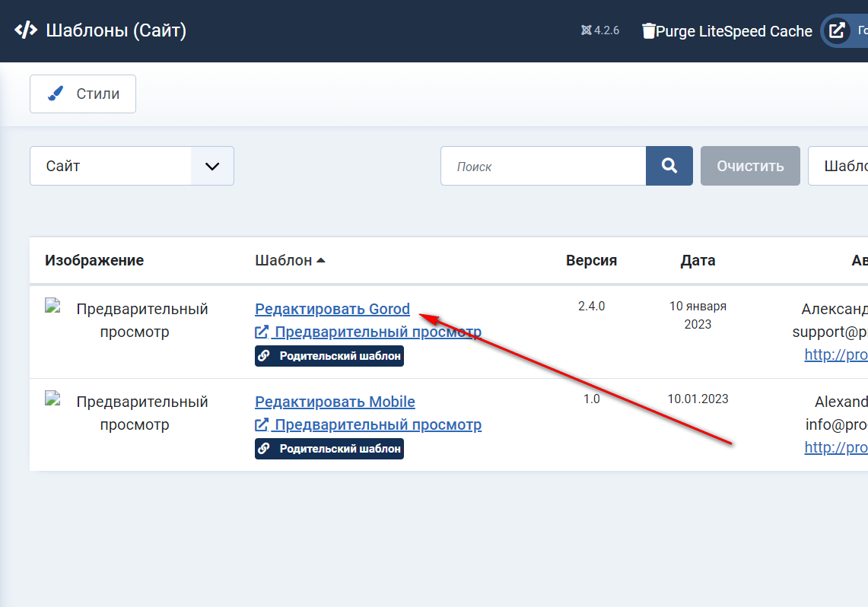The image size is (868, 607).
Task: Sort the table by Дата column header
Action: coord(698,260)
